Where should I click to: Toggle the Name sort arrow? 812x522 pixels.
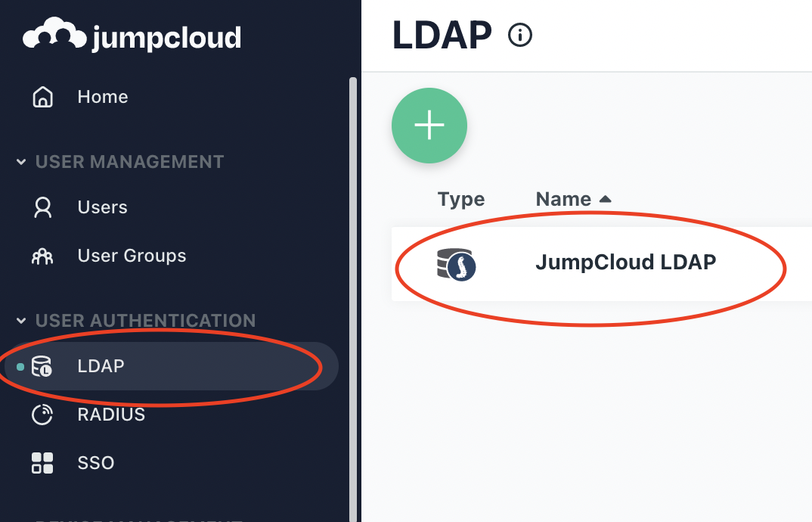[605, 199]
